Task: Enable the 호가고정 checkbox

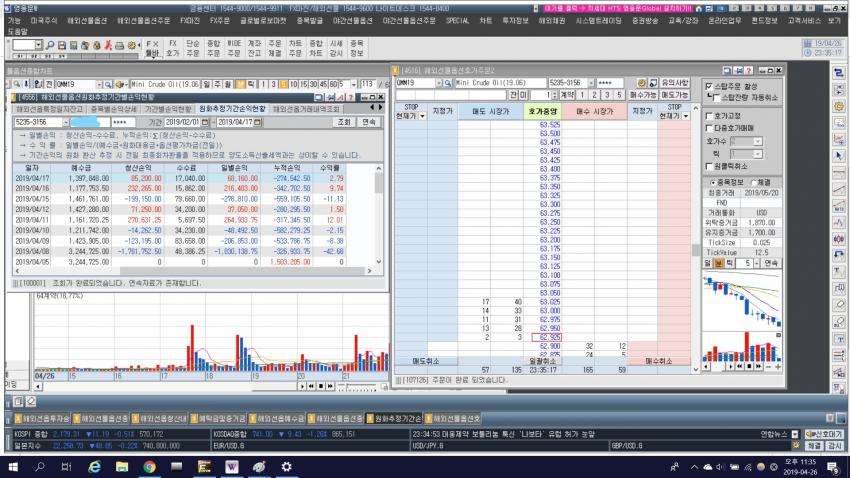Action: (x=709, y=116)
